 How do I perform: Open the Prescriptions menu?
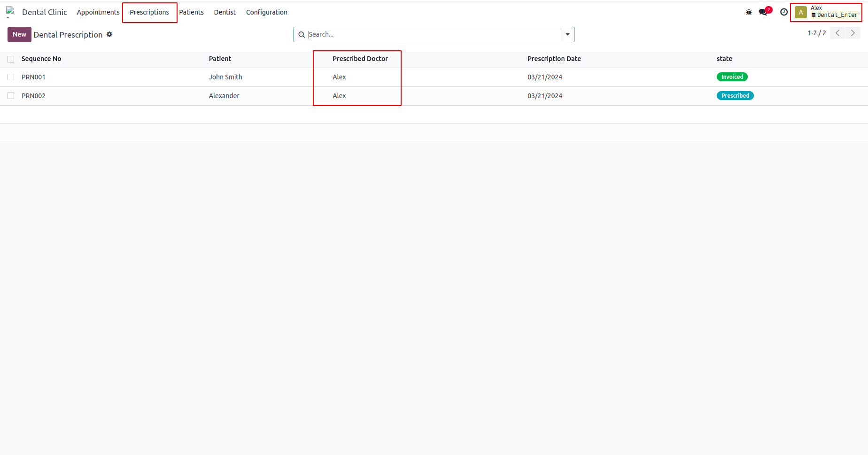click(149, 12)
